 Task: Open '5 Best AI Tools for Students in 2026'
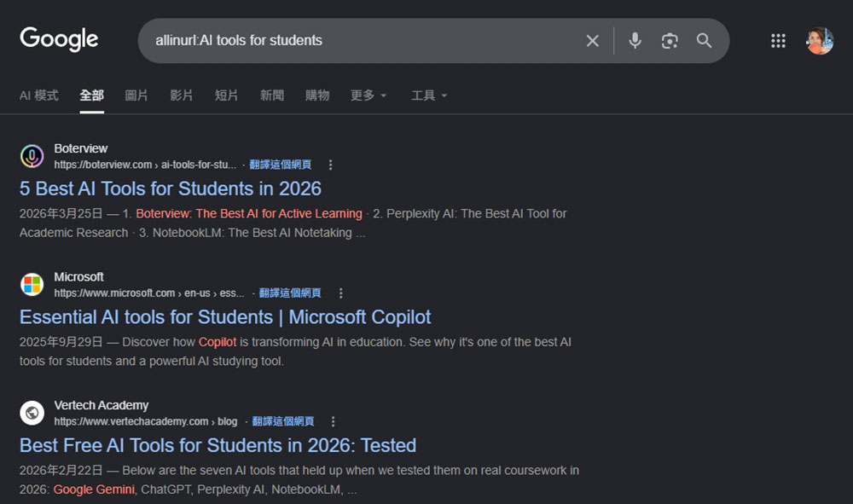(x=171, y=188)
